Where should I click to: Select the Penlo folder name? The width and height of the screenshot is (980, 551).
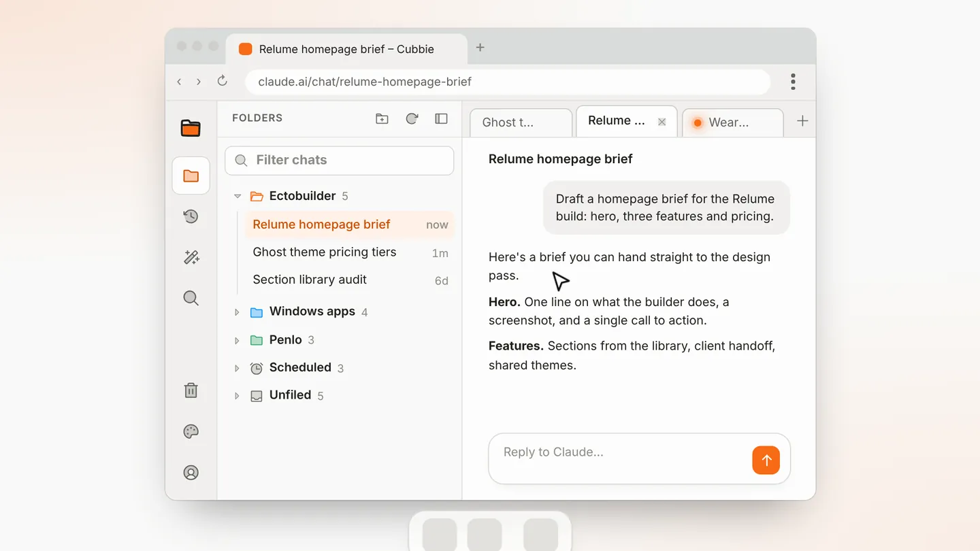click(x=286, y=339)
